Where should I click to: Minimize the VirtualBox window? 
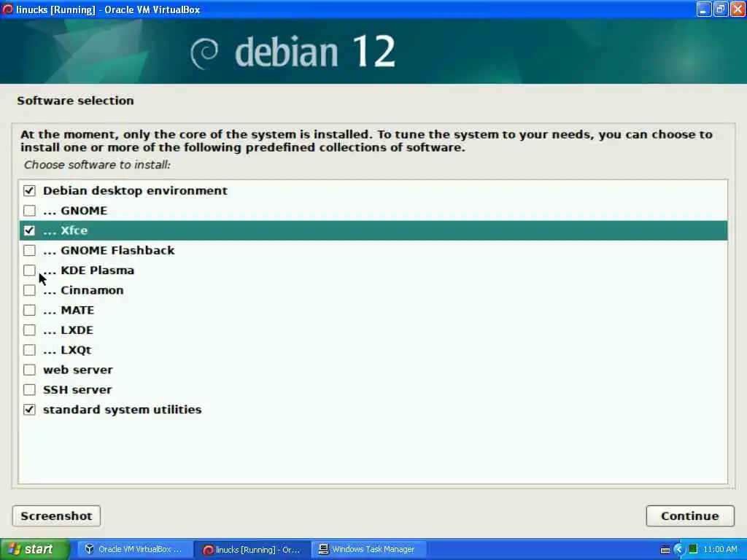[704, 9]
